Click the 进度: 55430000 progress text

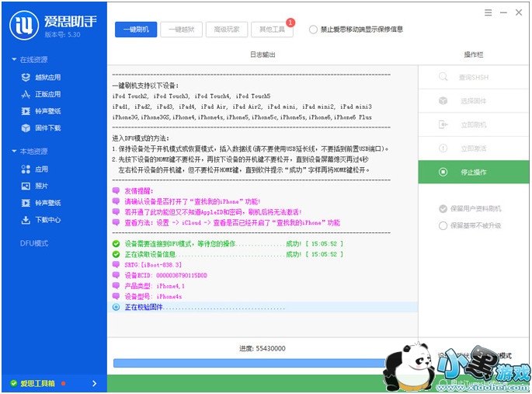(x=263, y=348)
